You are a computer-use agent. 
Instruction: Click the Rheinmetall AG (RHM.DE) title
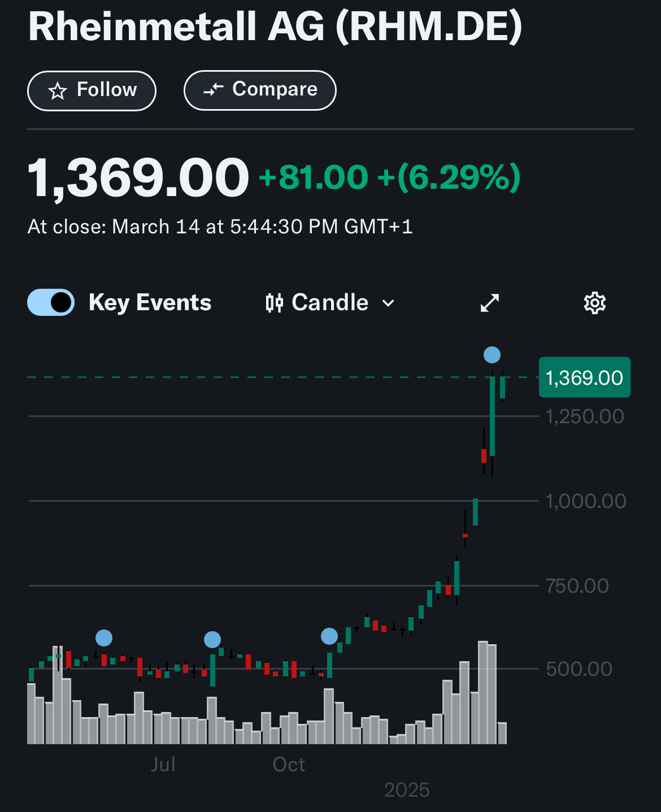[x=275, y=26]
